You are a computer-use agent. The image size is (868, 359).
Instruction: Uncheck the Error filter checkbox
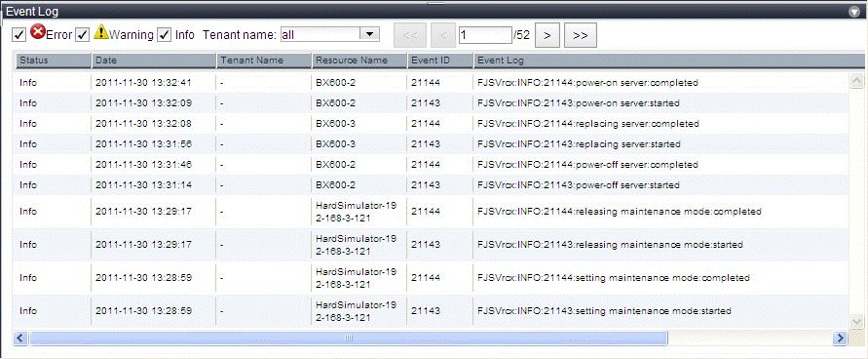[19, 35]
